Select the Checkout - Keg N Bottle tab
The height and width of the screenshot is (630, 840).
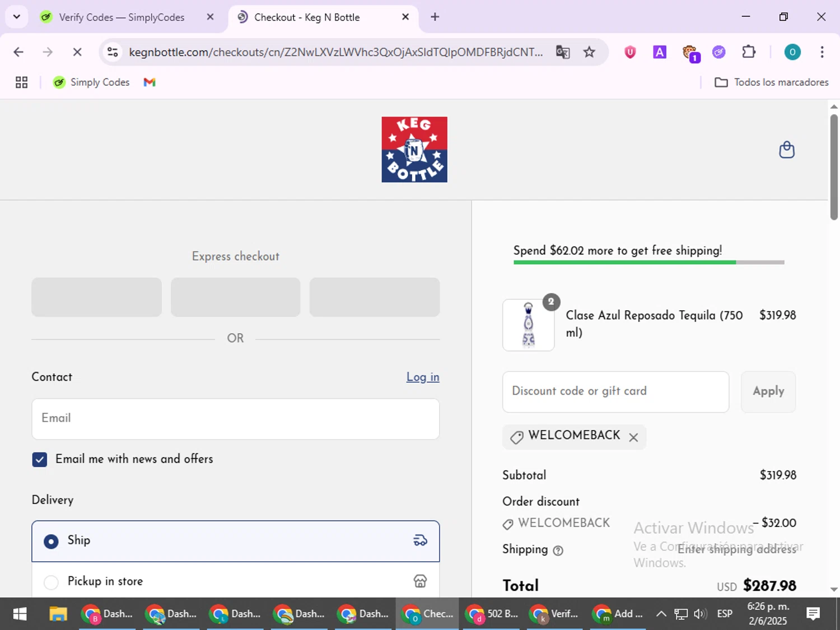323,17
